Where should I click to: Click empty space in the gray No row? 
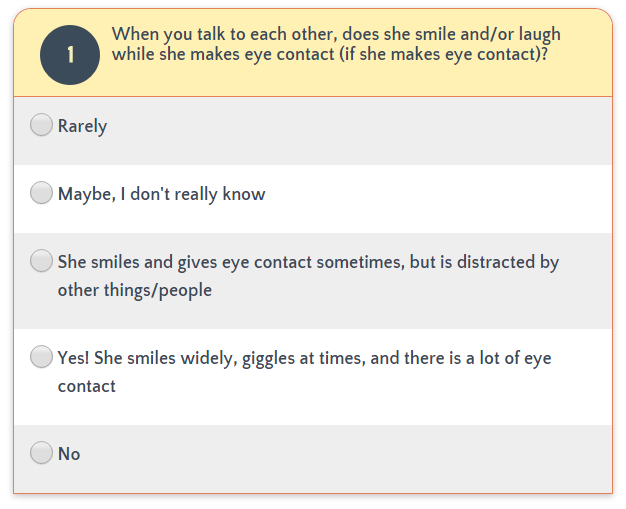[x=343, y=459]
